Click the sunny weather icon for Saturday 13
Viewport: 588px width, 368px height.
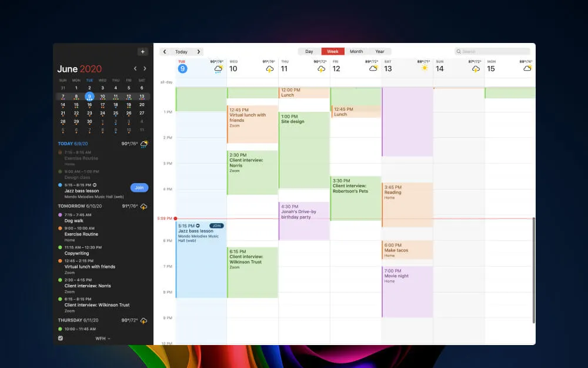tap(424, 68)
